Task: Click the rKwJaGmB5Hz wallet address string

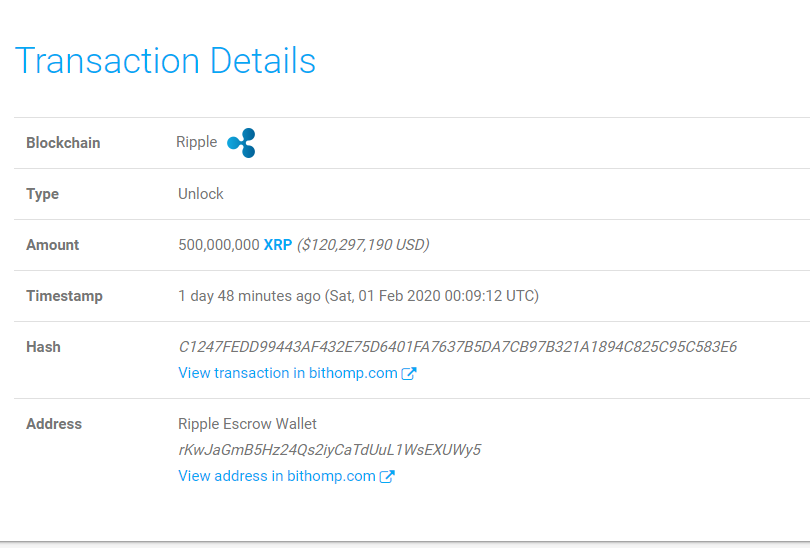Action: coord(329,450)
